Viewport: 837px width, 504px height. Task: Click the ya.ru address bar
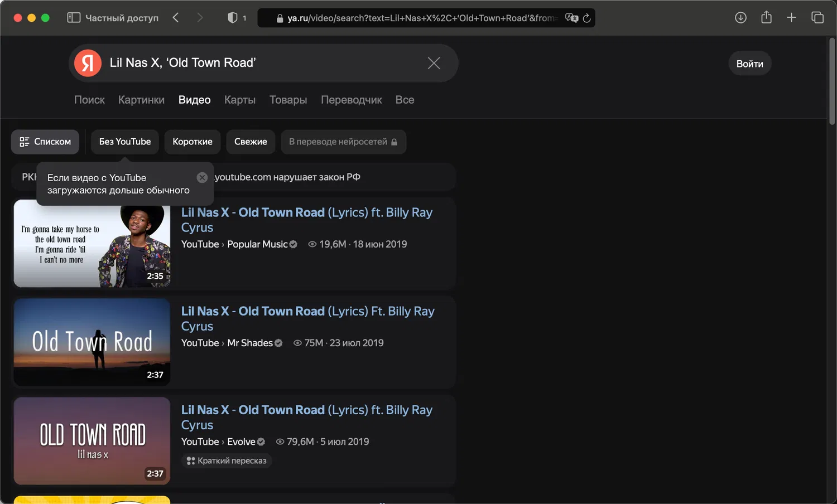426,18
